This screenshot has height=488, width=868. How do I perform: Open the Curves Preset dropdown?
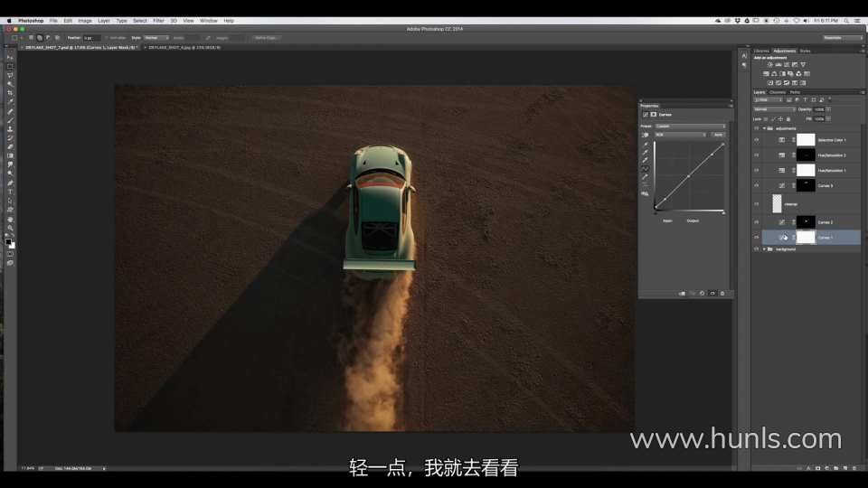690,127
